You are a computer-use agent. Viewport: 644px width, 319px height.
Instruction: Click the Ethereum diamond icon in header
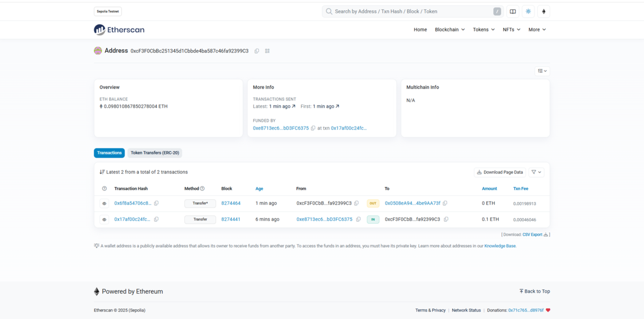tap(544, 11)
